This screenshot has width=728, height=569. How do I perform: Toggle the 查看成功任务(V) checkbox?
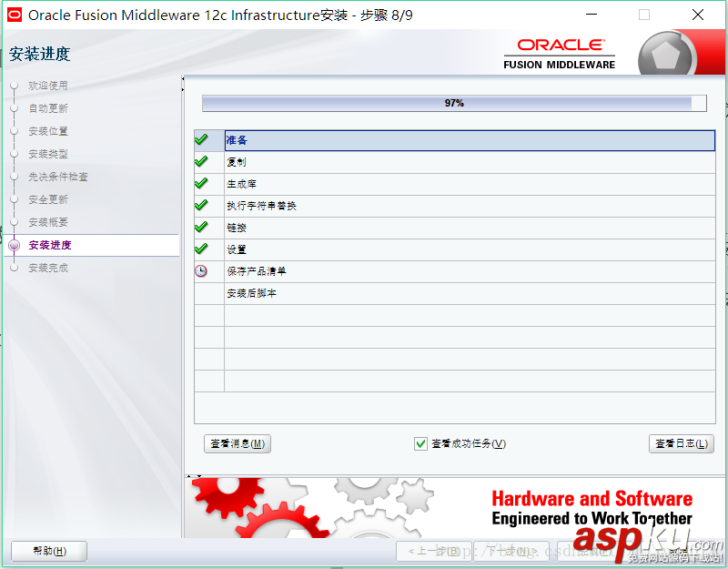coord(420,443)
